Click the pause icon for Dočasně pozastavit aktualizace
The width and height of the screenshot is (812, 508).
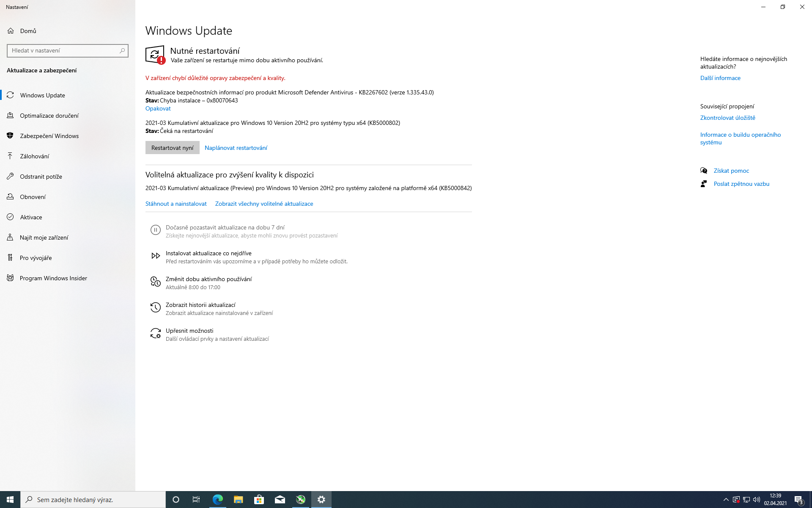tap(155, 230)
